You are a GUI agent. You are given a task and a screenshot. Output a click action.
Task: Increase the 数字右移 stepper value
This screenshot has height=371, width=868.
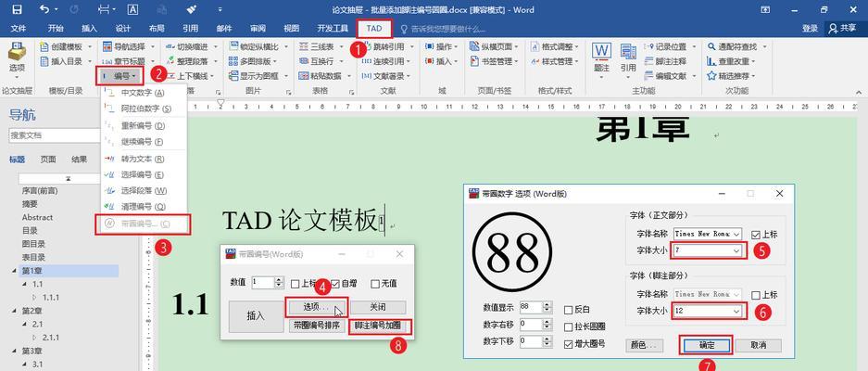tap(547, 321)
